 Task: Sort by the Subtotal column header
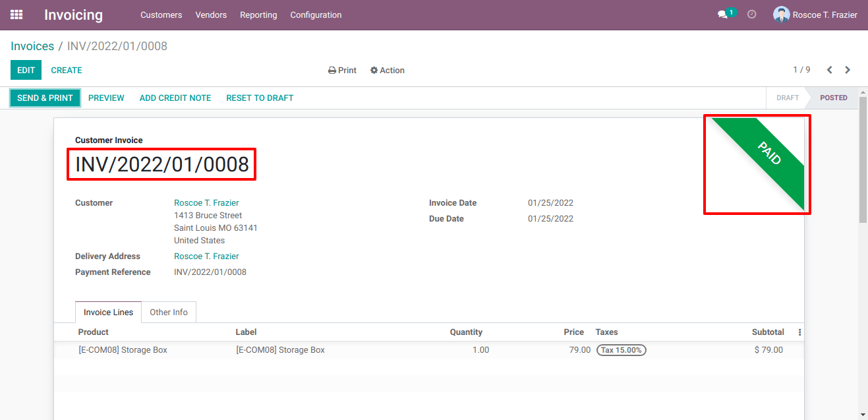point(768,332)
